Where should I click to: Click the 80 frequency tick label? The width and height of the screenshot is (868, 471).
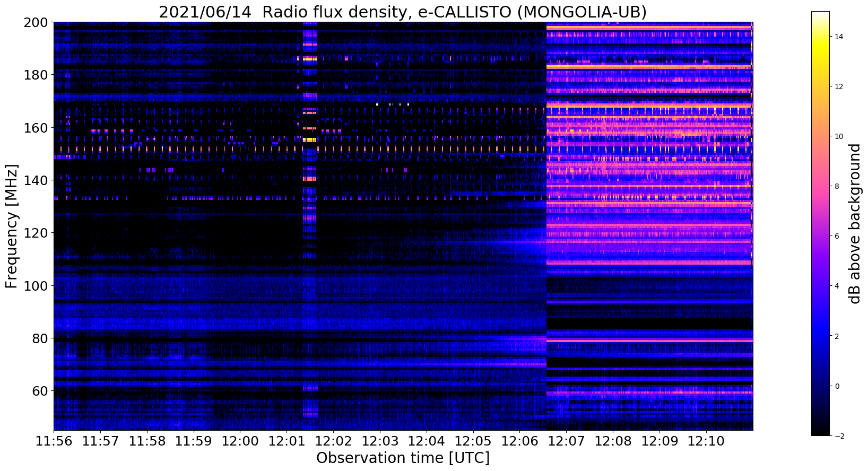(41, 338)
